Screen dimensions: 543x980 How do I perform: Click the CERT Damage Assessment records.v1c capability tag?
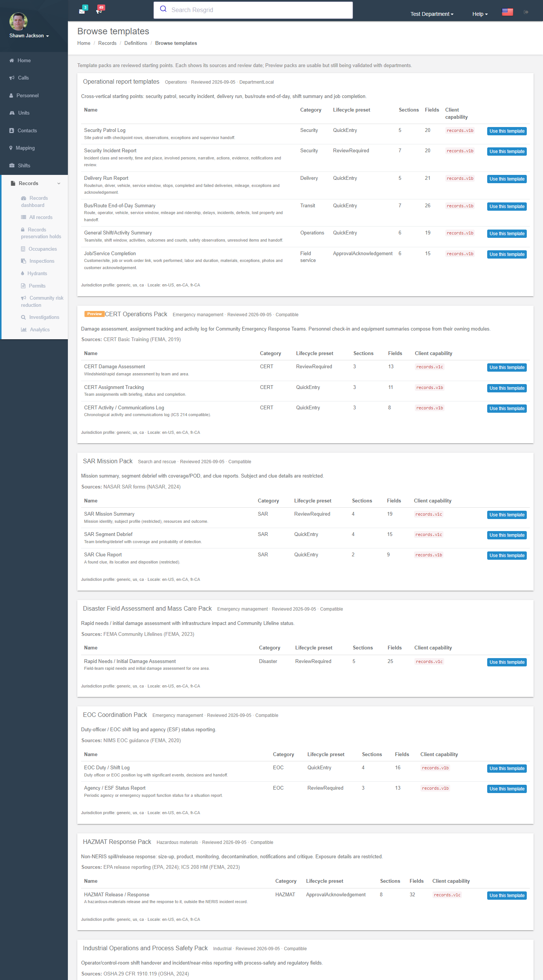(429, 367)
